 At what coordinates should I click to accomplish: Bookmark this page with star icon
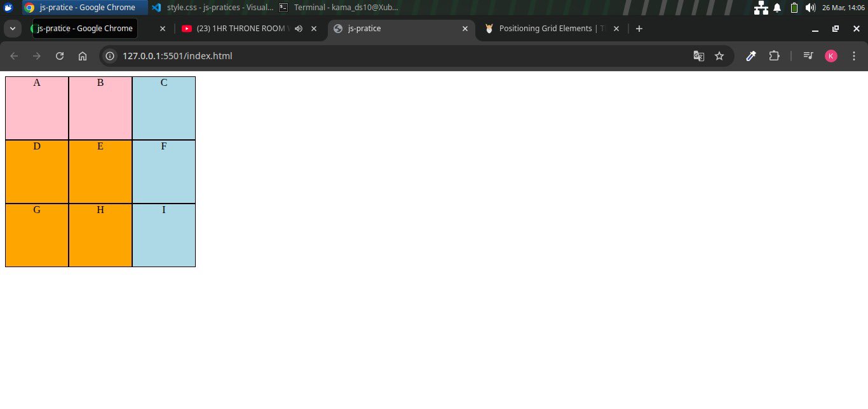pyautogui.click(x=719, y=56)
